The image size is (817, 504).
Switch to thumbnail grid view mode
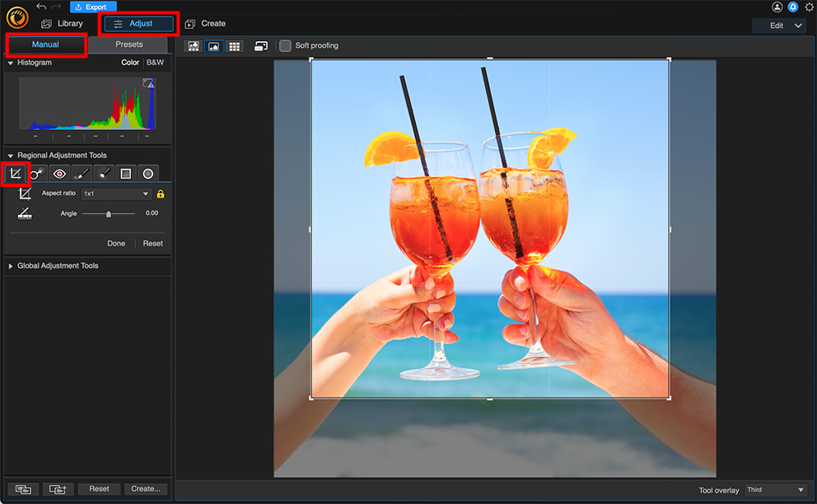tap(234, 45)
